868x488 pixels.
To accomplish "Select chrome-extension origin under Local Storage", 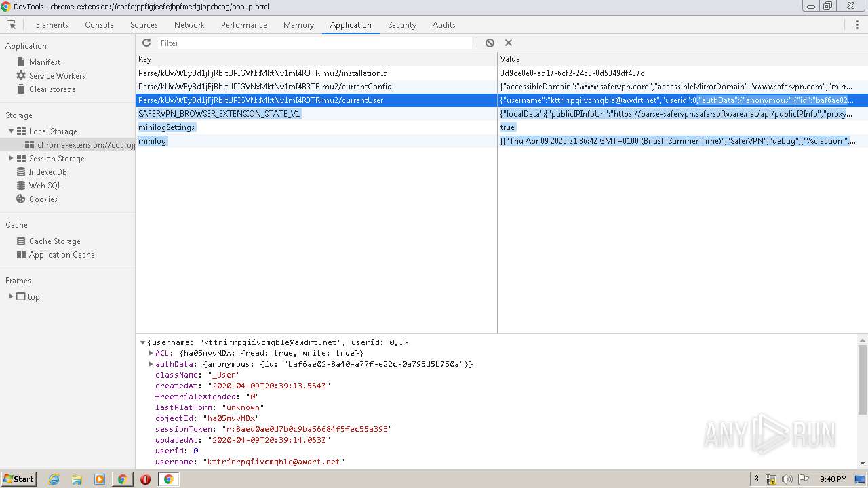I will pyautogui.click(x=79, y=144).
